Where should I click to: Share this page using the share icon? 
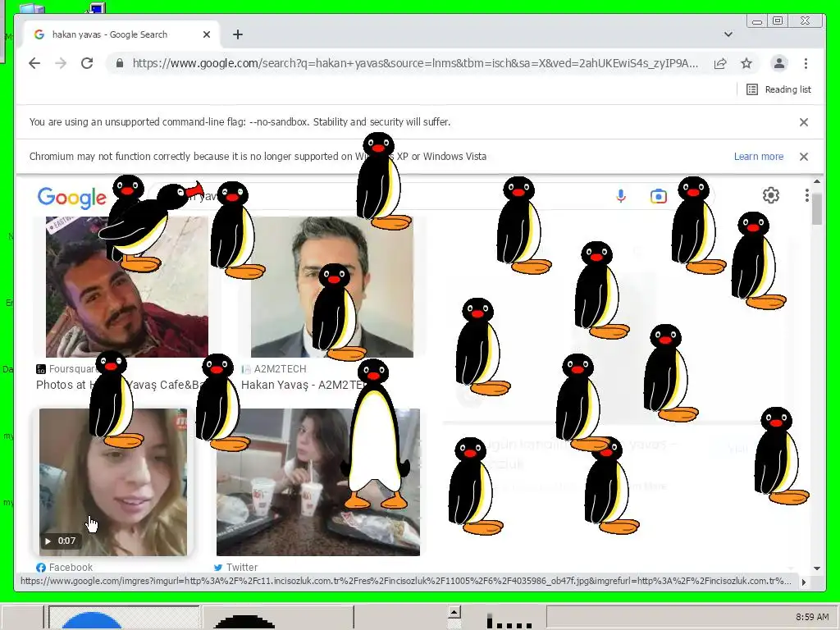[720, 63]
